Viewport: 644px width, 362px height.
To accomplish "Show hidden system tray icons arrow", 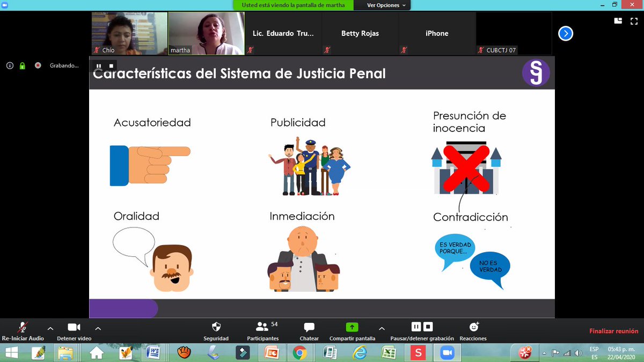I will click(x=545, y=353).
